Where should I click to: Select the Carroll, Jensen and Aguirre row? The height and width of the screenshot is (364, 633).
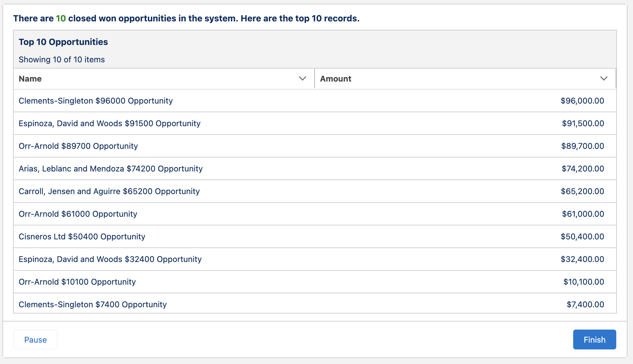109,191
